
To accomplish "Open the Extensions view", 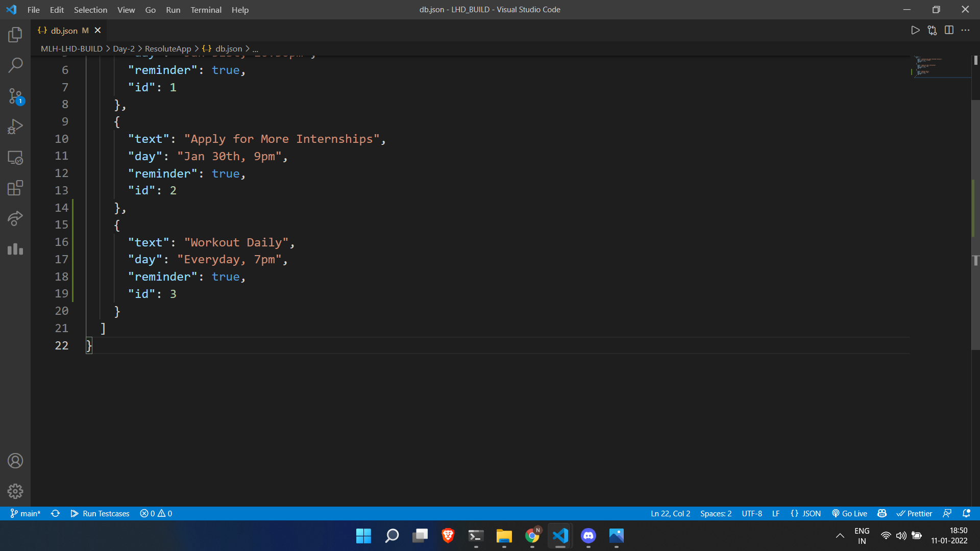I will coord(15,188).
